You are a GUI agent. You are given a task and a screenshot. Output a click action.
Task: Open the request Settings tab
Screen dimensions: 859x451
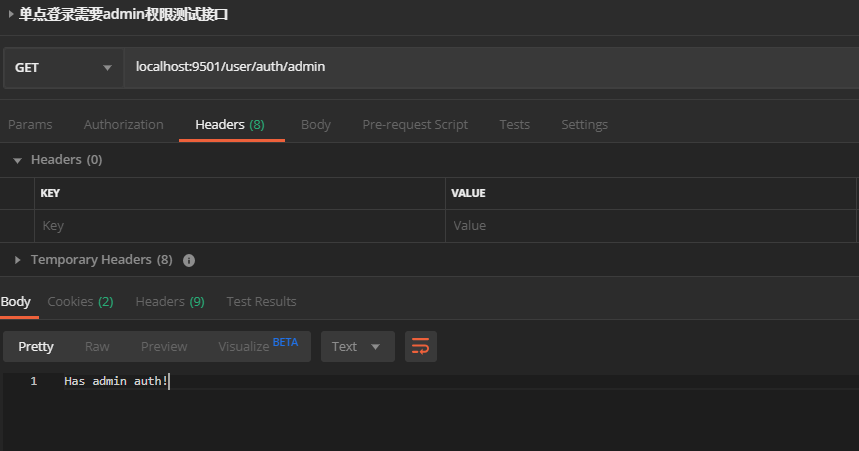tap(584, 125)
